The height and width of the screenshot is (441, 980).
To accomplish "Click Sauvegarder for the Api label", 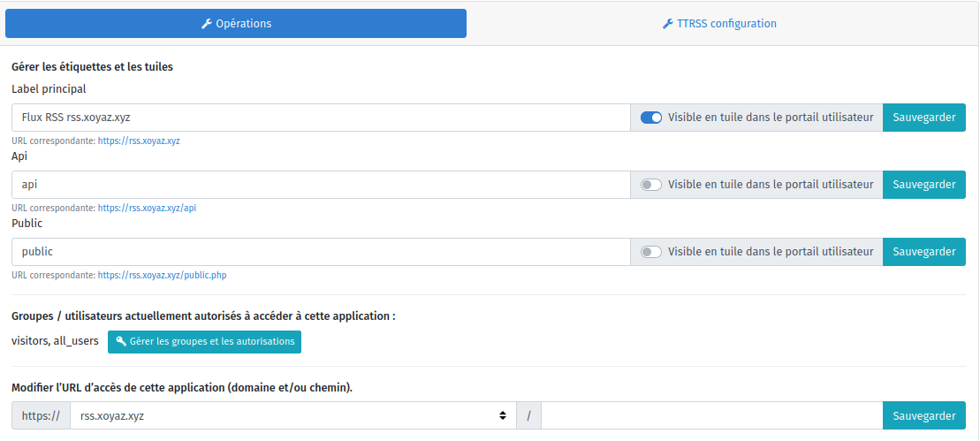I will pyautogui.click(x=923, y=185).
